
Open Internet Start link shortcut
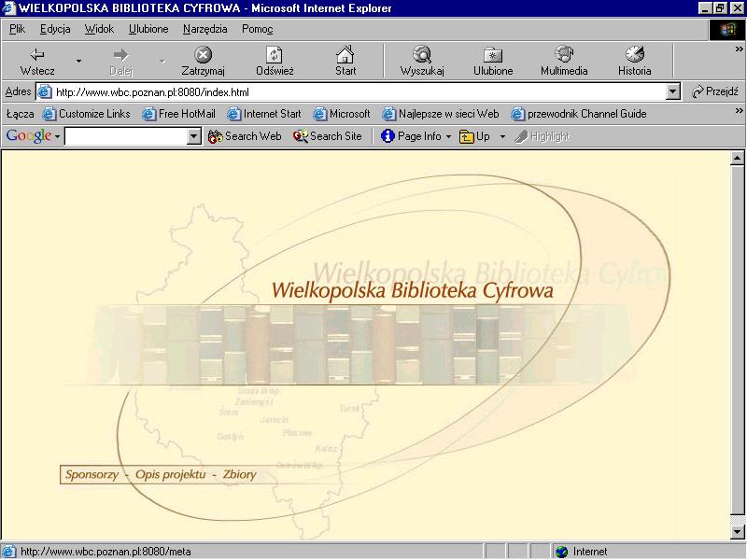click(x=264, y=114)
